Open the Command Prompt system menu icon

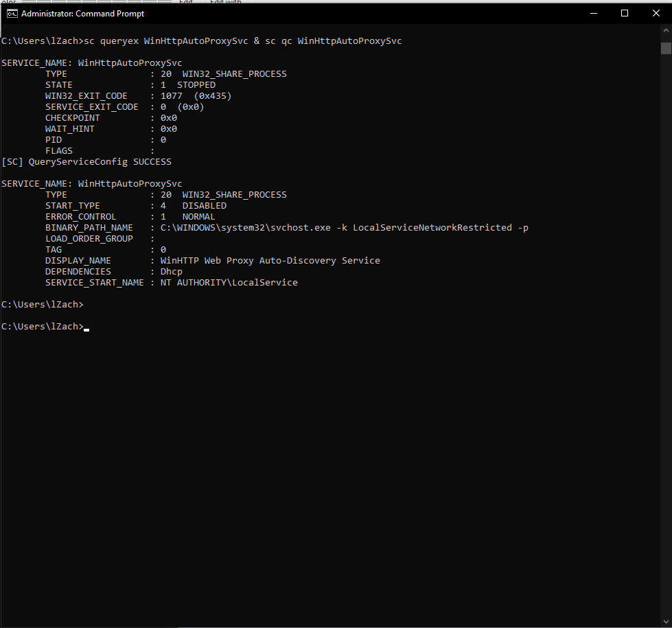[12, 14]
